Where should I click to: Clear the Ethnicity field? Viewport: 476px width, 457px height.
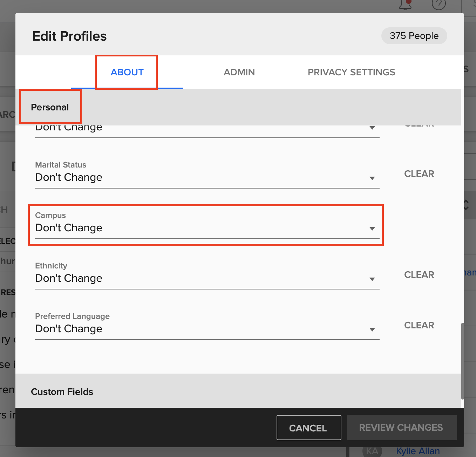pyautogui.click(x=419, y=274)
